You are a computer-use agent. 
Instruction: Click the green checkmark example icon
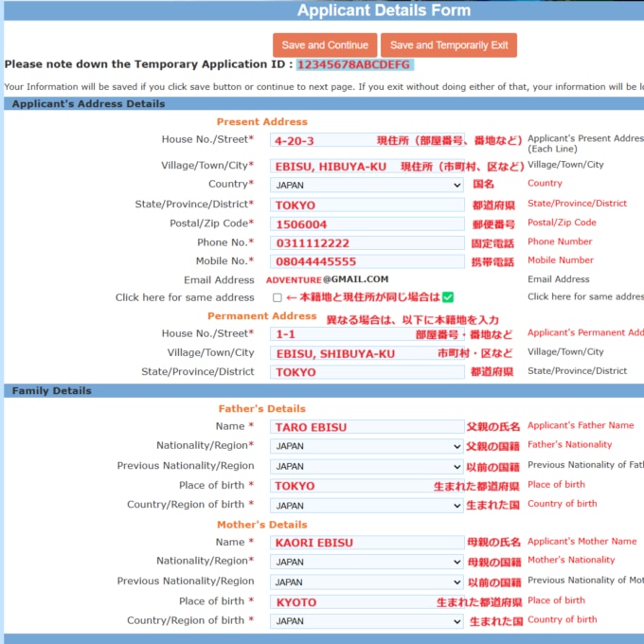click(x=448, y=297)
